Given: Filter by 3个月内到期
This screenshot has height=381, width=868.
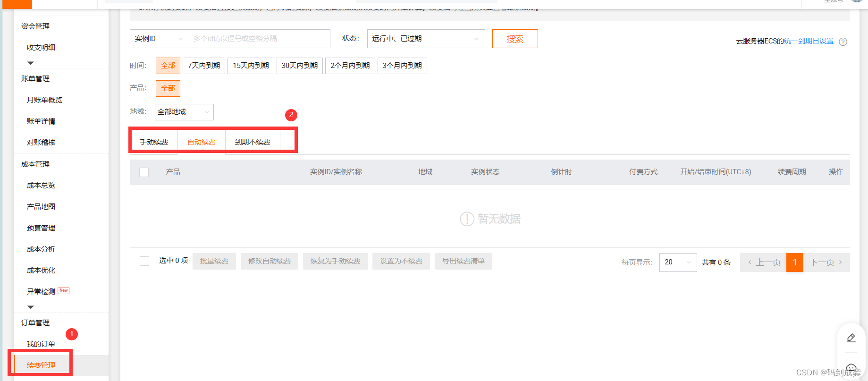Looking at the screenshot, I should click(x=402, y=66).
